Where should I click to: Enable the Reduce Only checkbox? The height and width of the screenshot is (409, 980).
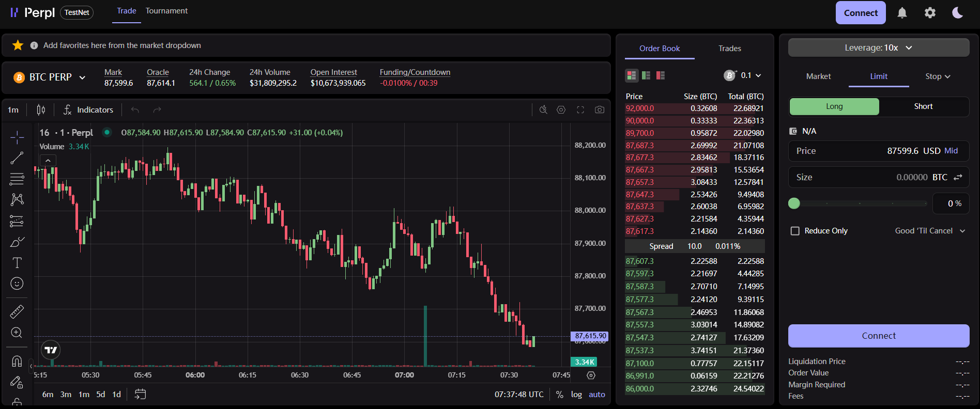pos(795,231)
